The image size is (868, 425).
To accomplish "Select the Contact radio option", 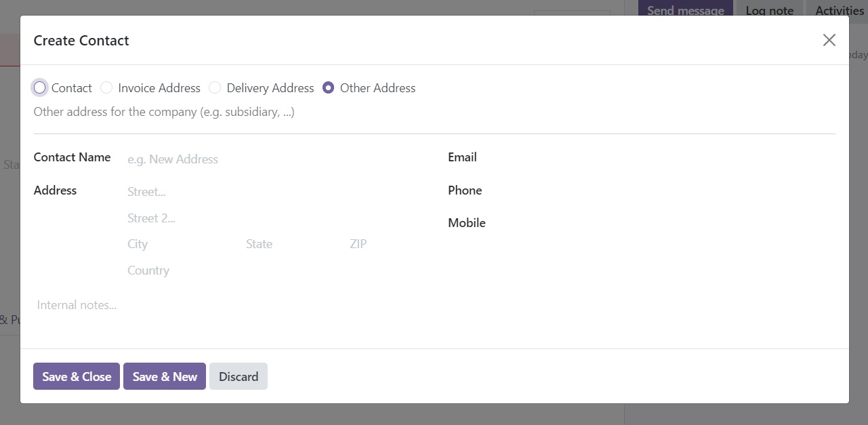I will [x=40, y=87].
